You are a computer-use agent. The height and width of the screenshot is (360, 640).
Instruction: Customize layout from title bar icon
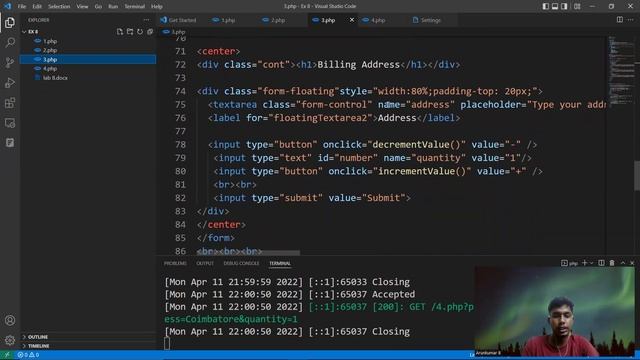coord(577,6)
